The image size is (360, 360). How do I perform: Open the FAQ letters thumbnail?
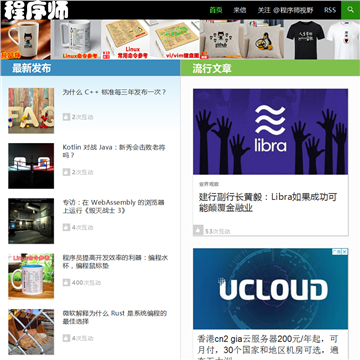pyautogui.click(x=31, y=111)
